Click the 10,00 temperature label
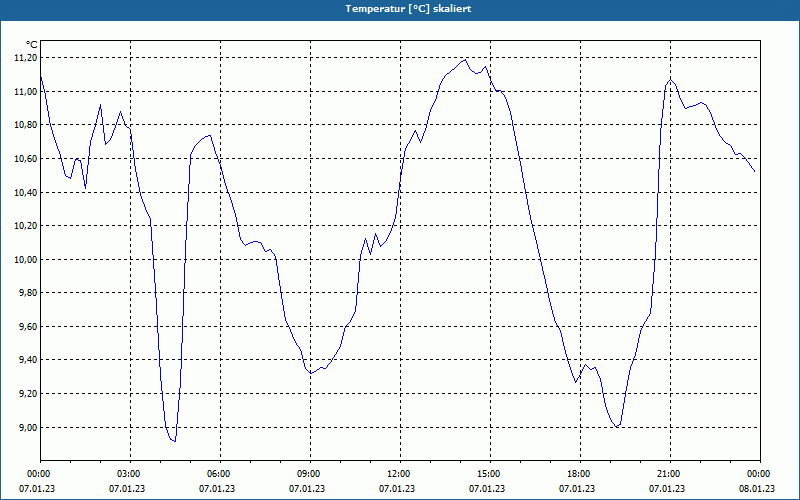This screenshot has height=500, width=800. pyautogui.click(x=26, y=259)
